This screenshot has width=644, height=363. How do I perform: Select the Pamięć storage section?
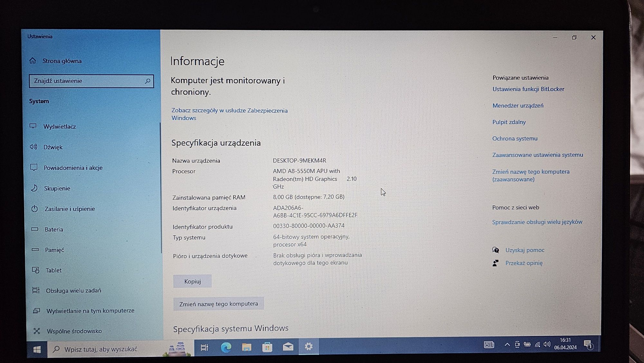[48, 250]
